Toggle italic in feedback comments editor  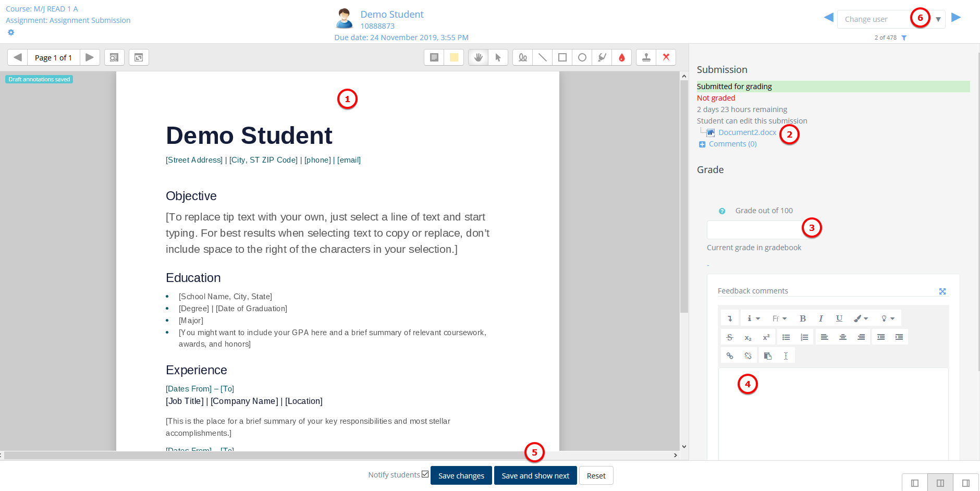pos(821,318)
